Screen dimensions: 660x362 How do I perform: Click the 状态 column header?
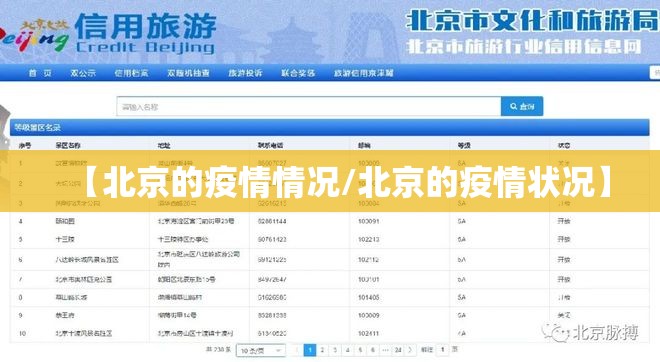pos(564,146)
